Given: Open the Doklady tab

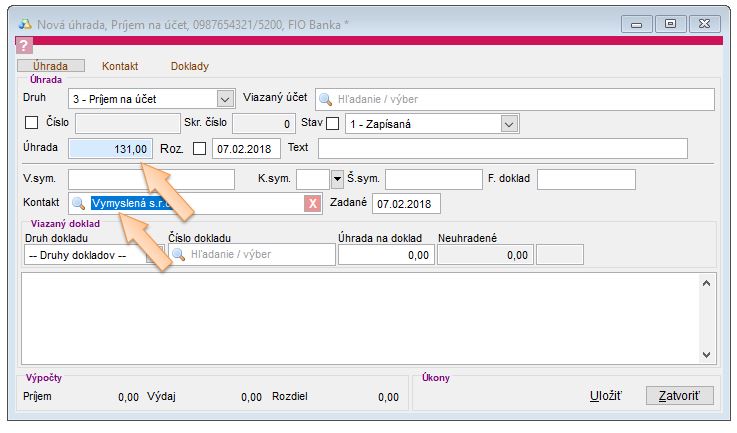Looking at the screenshot, I should click(x=189, y=66).
